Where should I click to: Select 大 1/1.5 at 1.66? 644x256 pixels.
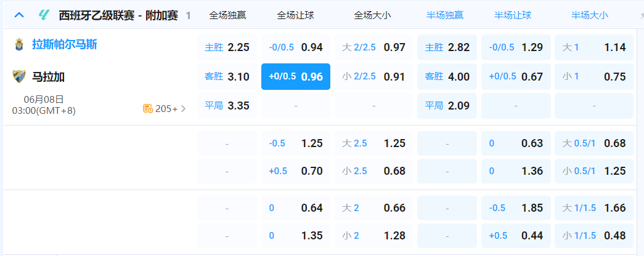[594, 208]
